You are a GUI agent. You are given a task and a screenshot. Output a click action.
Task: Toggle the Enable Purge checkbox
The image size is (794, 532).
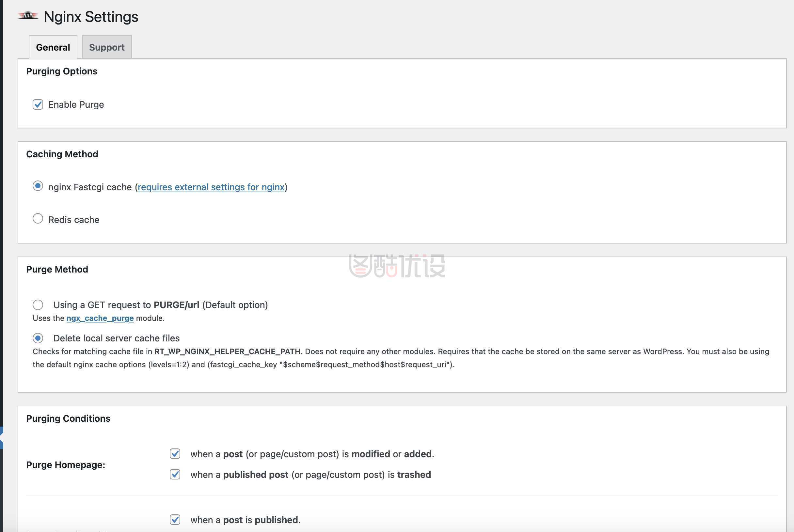click(38, 104)
